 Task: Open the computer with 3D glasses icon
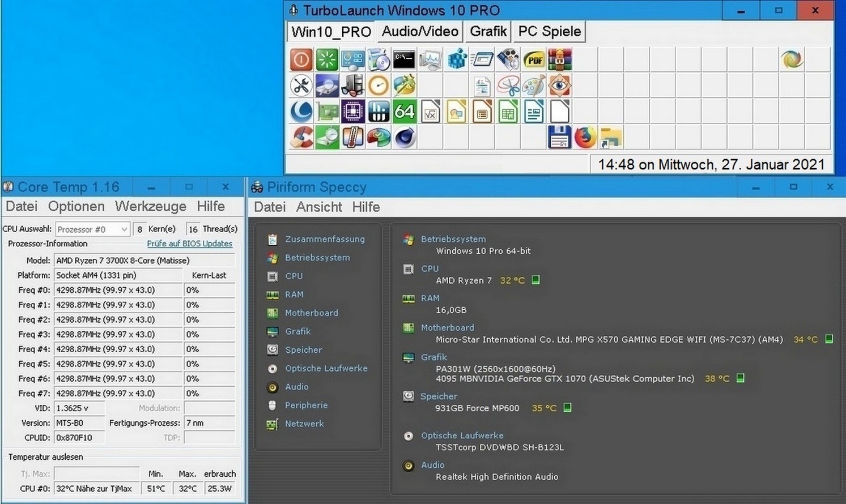pos(353,86)
